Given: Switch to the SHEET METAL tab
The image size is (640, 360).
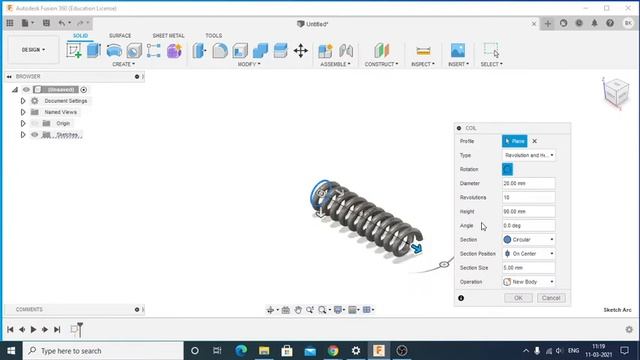Looking at the screenshot, I should 168,36.
